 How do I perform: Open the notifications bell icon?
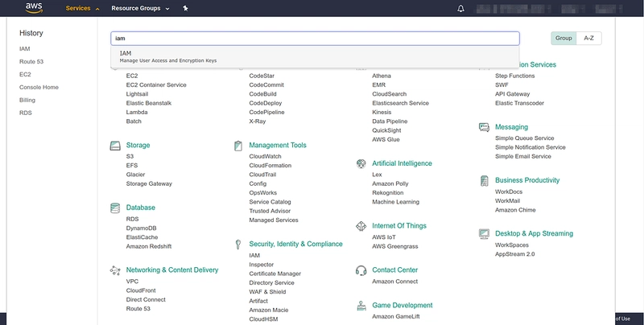[x=461, y=9]
